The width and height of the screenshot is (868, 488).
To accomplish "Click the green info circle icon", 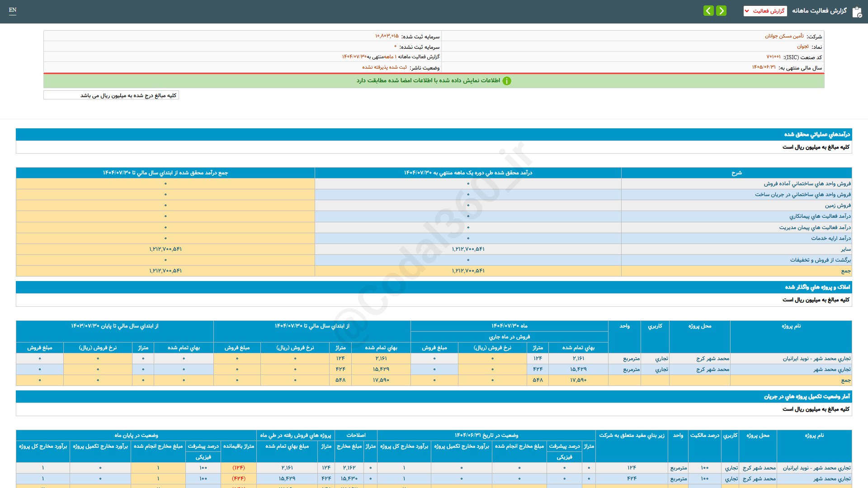I will (507, 81).
